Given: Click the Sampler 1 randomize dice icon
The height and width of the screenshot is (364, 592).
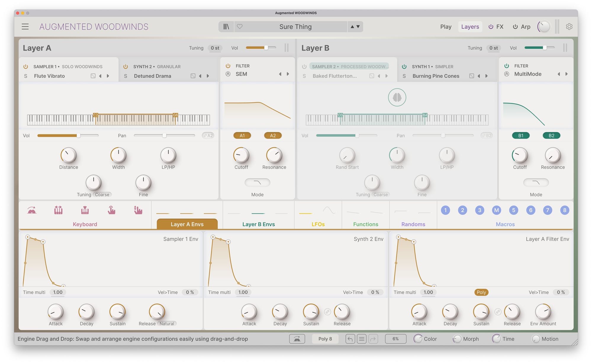Looking at the screenshot, I should 93,76.
